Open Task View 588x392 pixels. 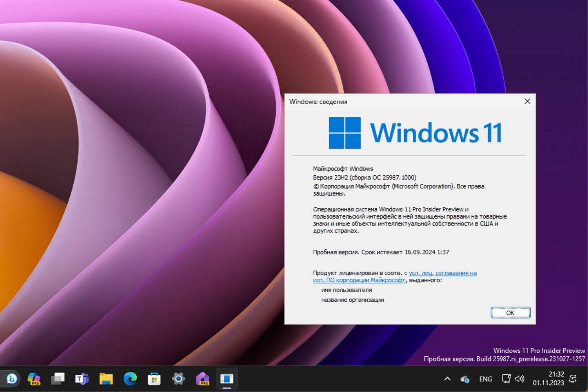click(x=58, y=379)
